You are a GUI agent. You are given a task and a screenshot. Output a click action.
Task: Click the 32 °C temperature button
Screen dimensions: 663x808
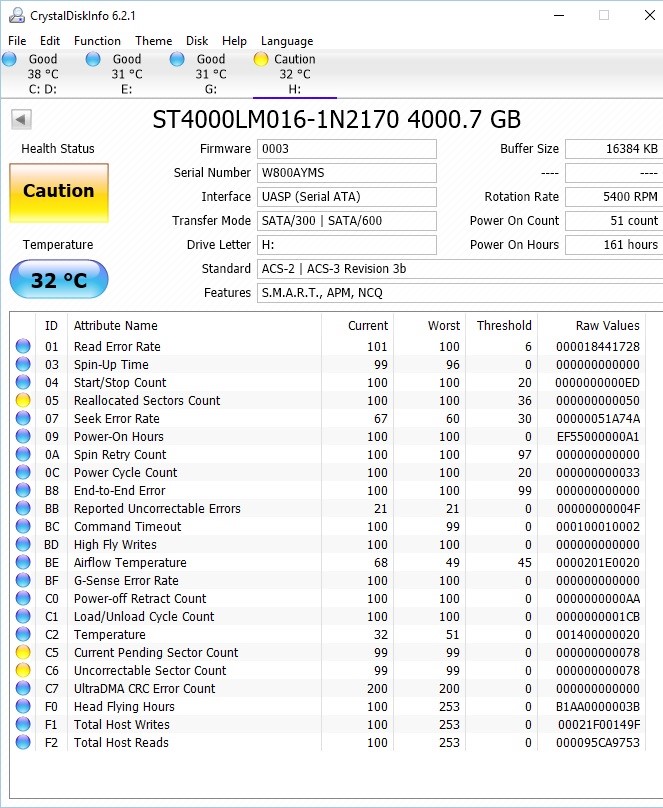tap(59, 279)
